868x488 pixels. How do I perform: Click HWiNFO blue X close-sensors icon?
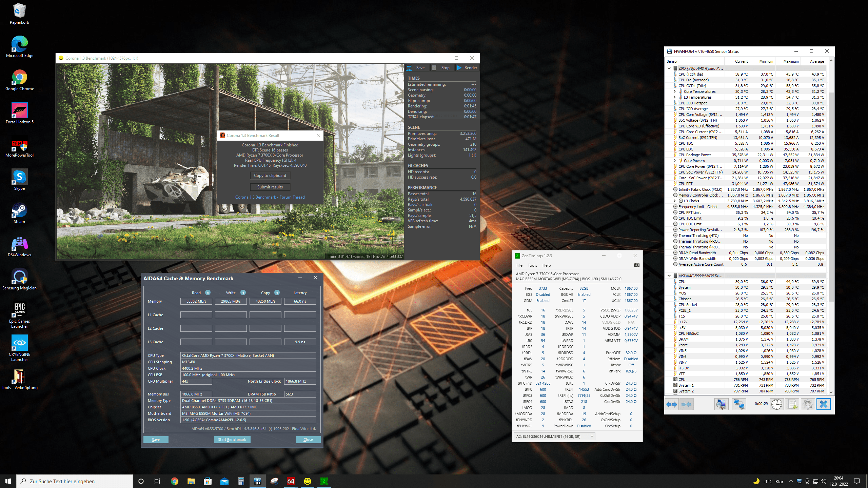tap(824, 404)
